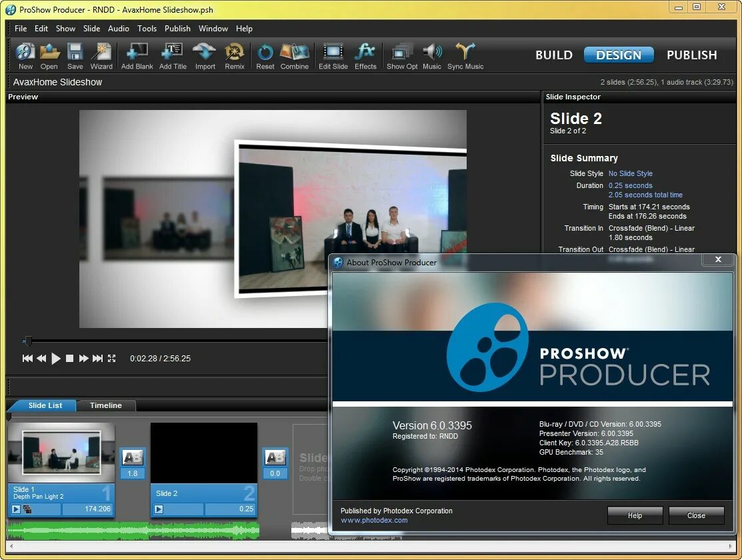Select the Slide 1 thumbnail

61,453
